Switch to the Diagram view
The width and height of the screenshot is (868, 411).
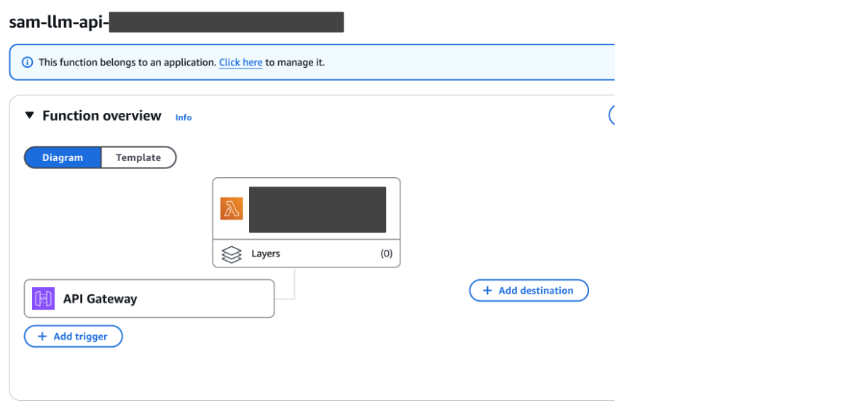pyautogui.click(x=63, y=157)
